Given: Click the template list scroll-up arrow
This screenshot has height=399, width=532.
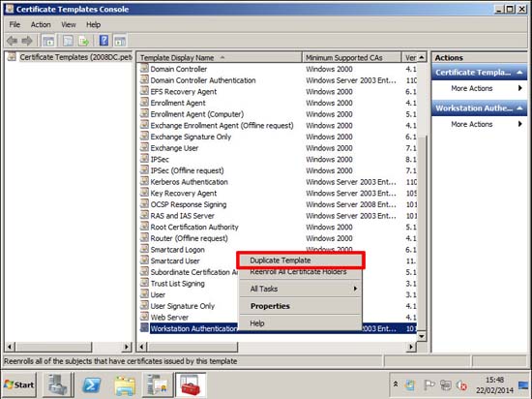Looking at the screenshot, I should (422, 57).
